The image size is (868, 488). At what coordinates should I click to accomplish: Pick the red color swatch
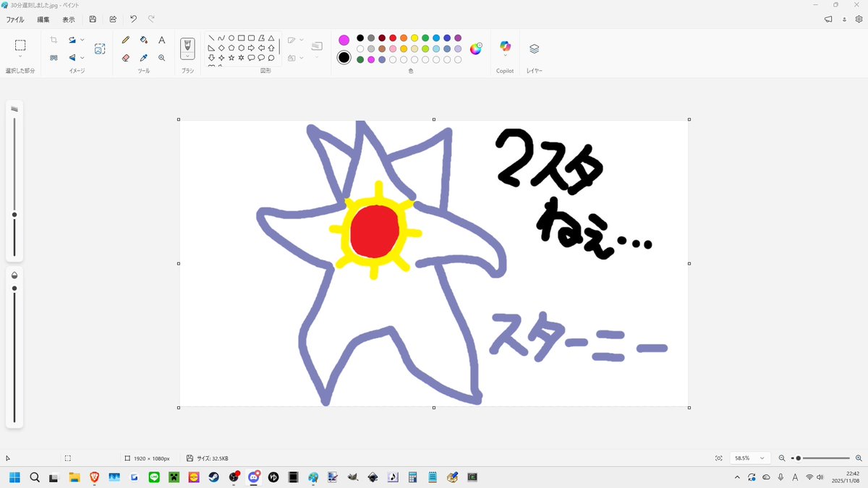pyautogui.click(x=393, y=38)
